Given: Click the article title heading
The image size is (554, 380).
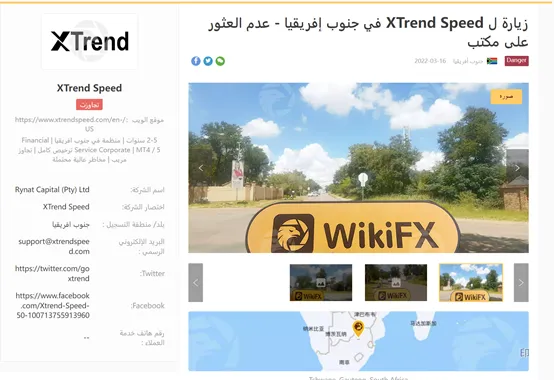Looking at the screenshot, I should pyautogui.click(x=368, y=32).
